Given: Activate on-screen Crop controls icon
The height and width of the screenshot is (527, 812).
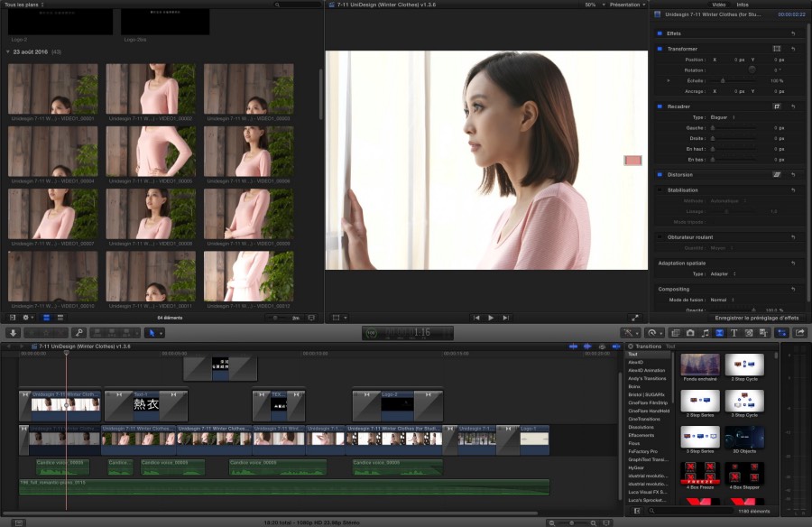Looking at the screenshot, I should tap(777, 106).
